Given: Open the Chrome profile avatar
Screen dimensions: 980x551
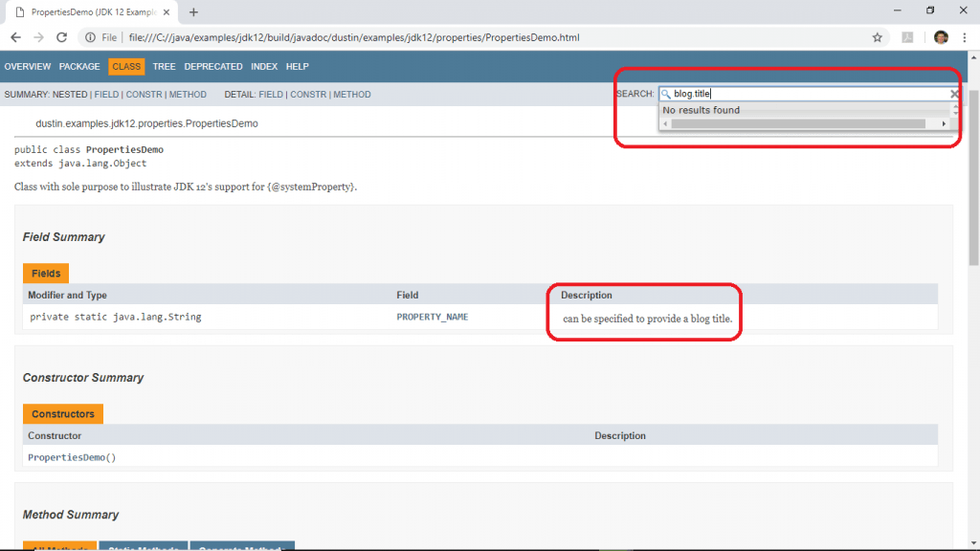Looking at the screenshot, I should click(941, 37).
